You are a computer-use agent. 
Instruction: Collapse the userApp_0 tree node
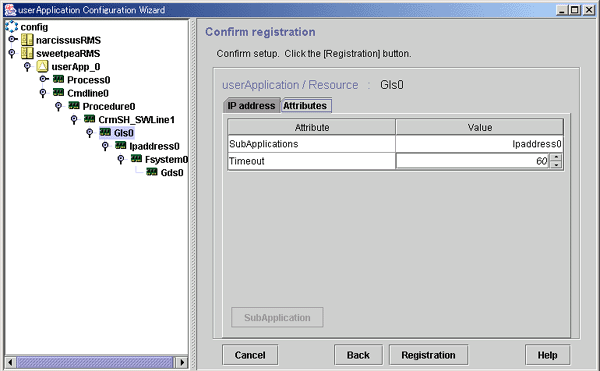point(27,67)
